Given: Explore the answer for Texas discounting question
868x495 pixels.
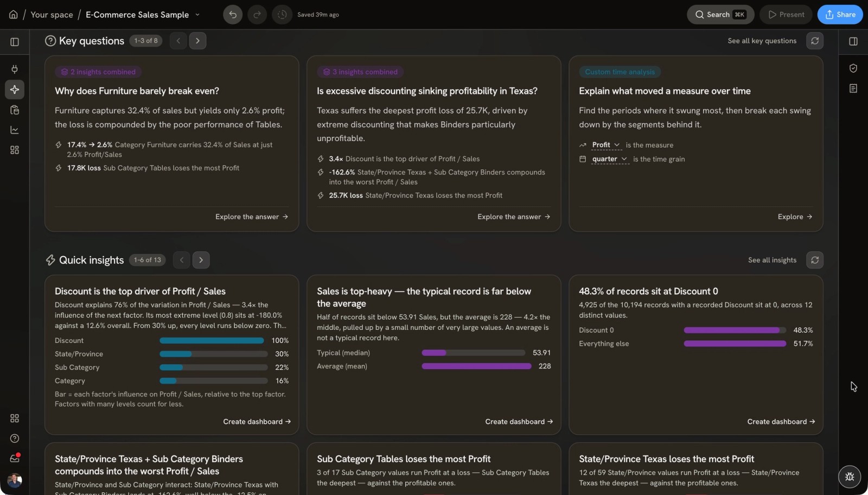Looking at the screenshot, I should click(514, 217).
